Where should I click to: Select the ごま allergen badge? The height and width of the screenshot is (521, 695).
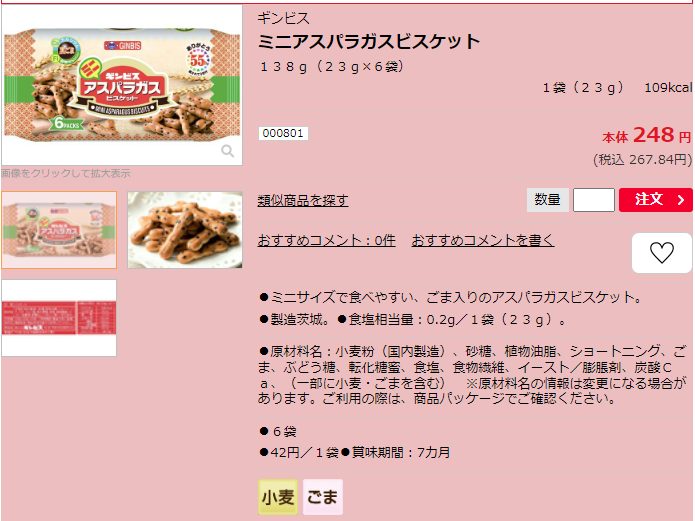(323, 497)
